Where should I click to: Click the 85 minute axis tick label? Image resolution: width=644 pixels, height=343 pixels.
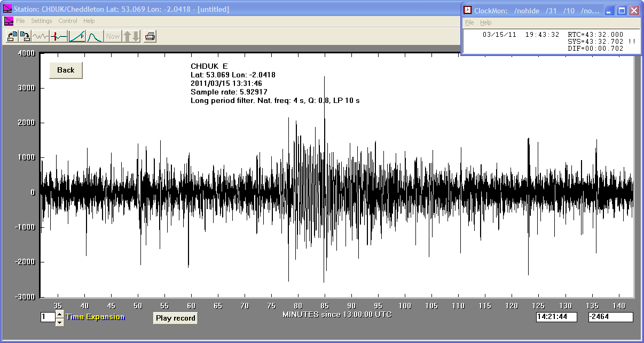325,306
